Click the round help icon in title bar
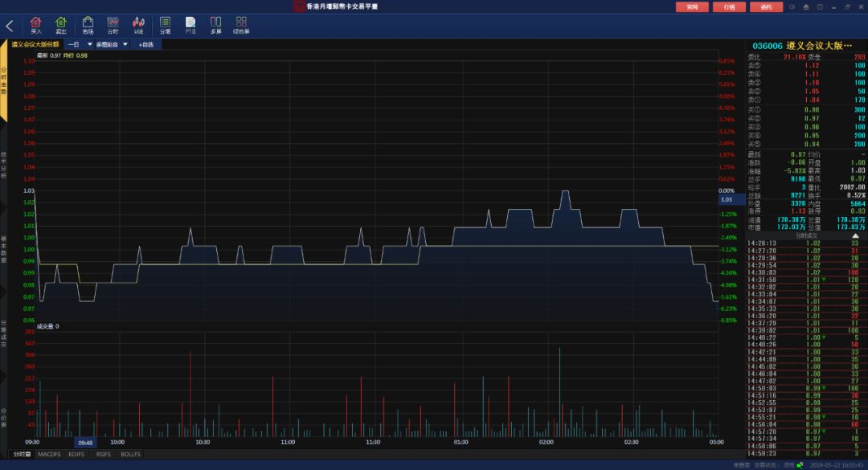Screen dimensions: 868x470 820,6
